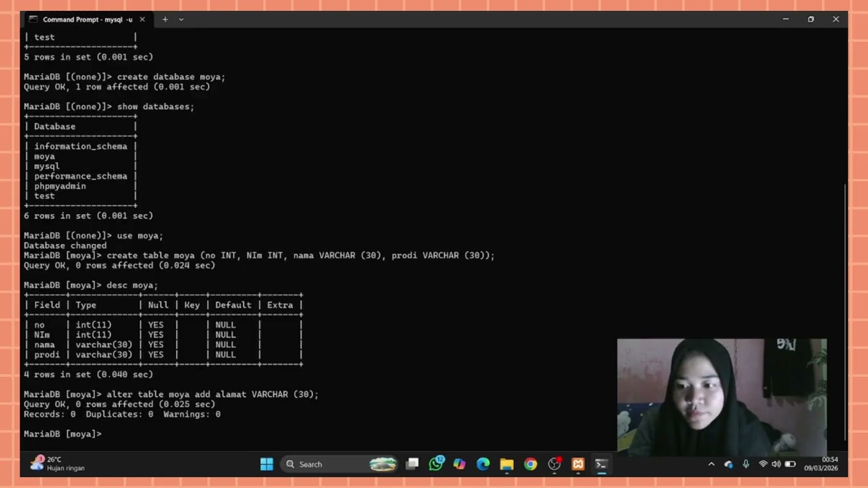Click the Terminal icon in taskbar

[601, 464]
